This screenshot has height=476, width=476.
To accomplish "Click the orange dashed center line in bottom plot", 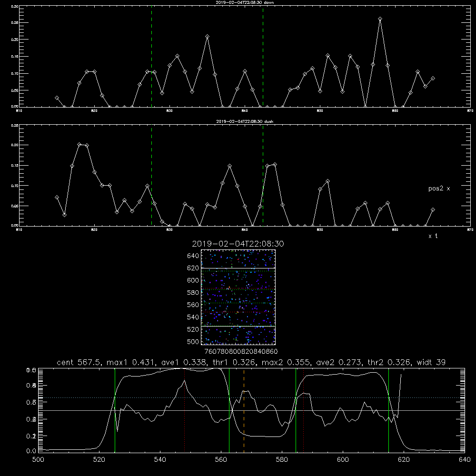I will pyautogui.click(x=244, y=410).
